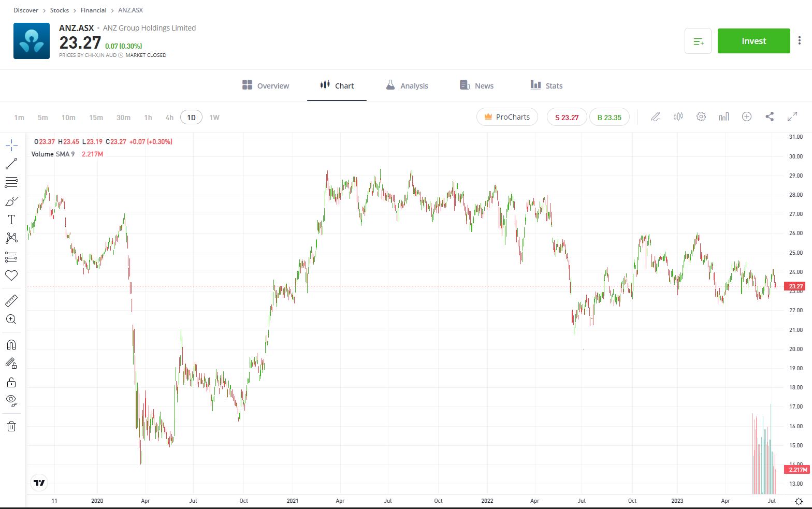Click the 2.217M volume axis label
Image resolution: width=812 pixels, height=509 pixels.
point(797,470)
